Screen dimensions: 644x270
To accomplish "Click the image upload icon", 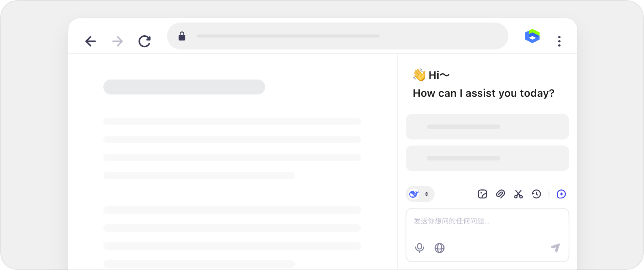I will [483, 194].
